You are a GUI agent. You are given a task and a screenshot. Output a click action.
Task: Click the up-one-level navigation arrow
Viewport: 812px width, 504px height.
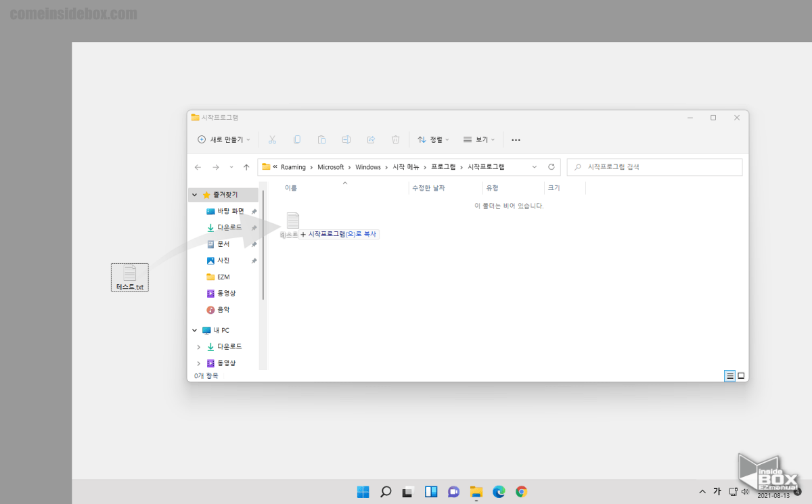coord(246,166)
